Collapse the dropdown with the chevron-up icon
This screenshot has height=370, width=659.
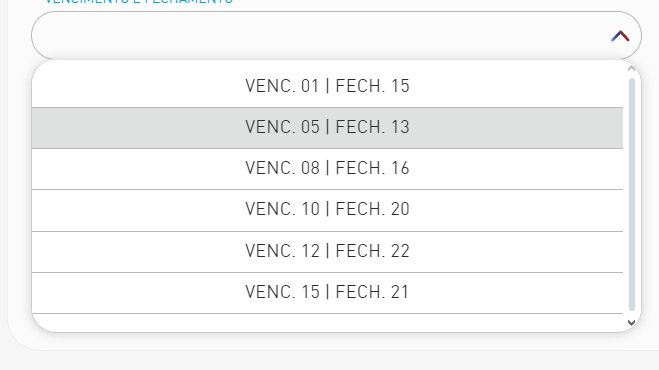[620, 36]
